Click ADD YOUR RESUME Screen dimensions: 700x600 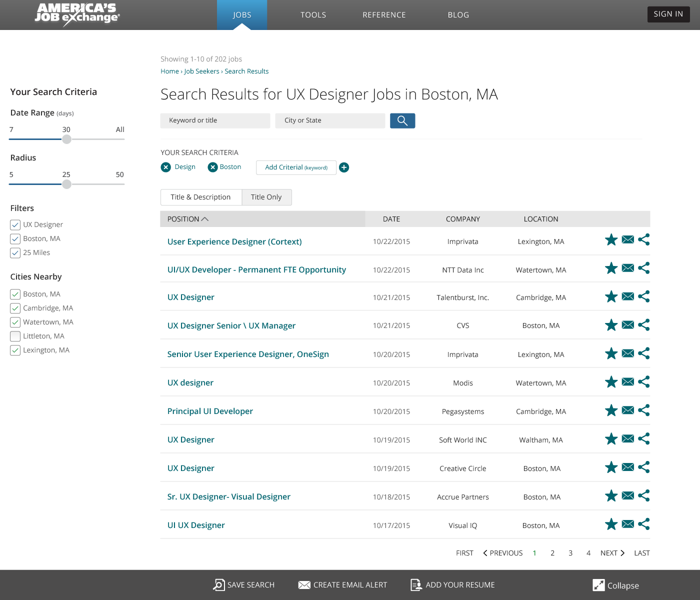tap(452, 584)
